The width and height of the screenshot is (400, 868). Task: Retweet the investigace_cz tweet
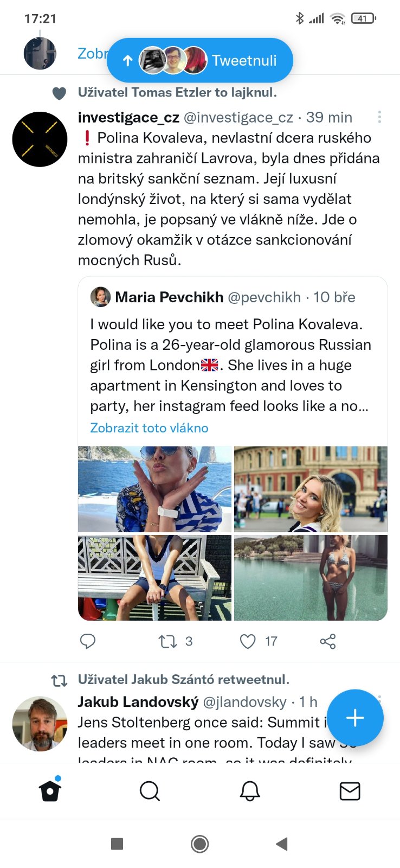coord(167,641)
